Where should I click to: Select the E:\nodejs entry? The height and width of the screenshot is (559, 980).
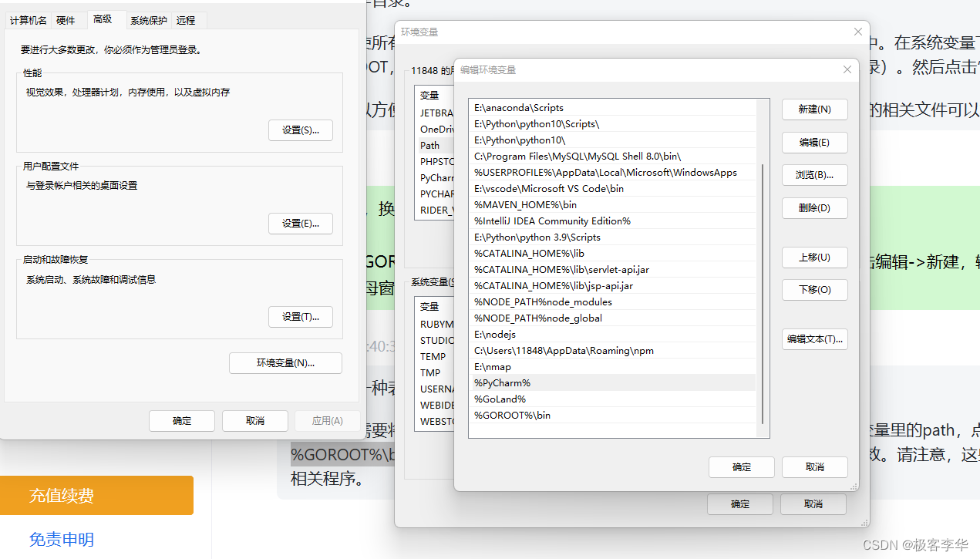[x=612, y=335]
